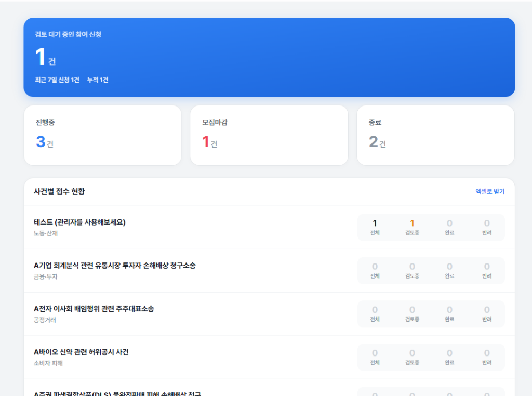This screenshot has height=396, width=532.
Task: Click 검토중 count in A바이오 신약 row
Action: click(412, 357)
